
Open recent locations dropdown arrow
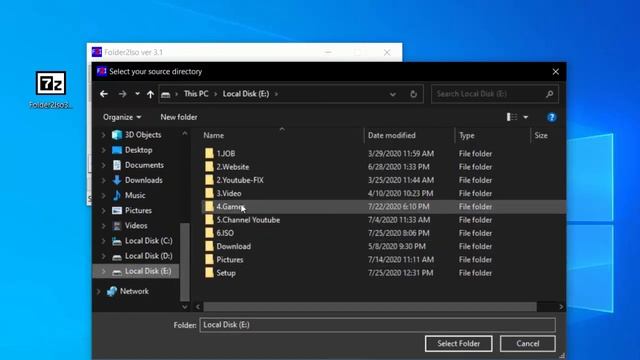click(137, 94)
